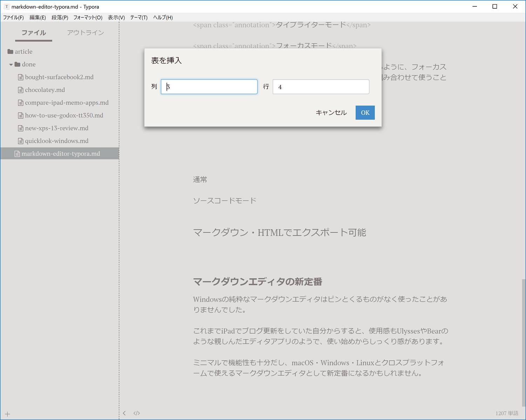Click file icon of compare-ipad-memo-apps.md

21,103
